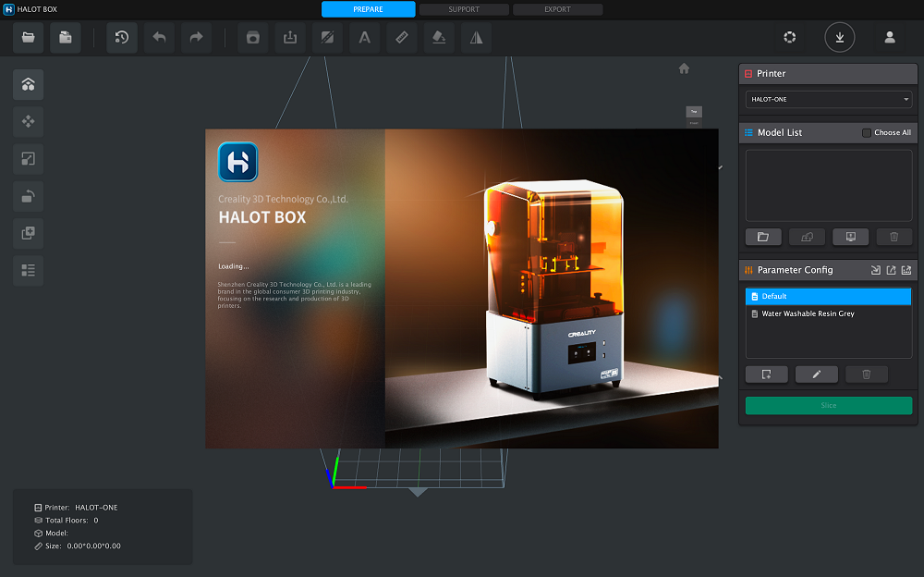Select the text 'A' tool

point(364,38)
